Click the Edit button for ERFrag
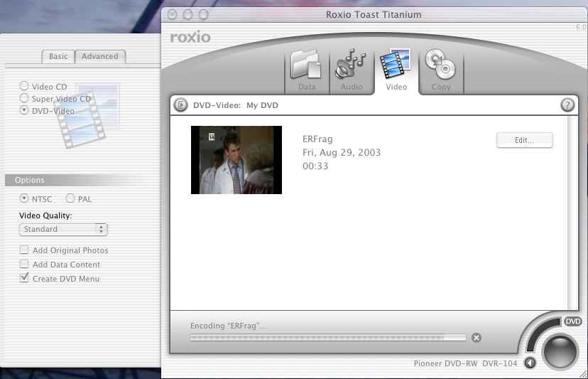 (524, 140)
